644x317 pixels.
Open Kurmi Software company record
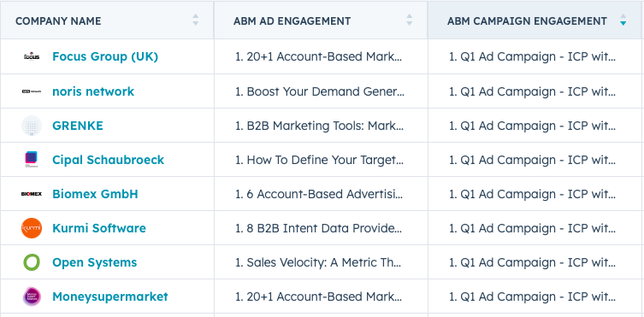tap(99, 228)
